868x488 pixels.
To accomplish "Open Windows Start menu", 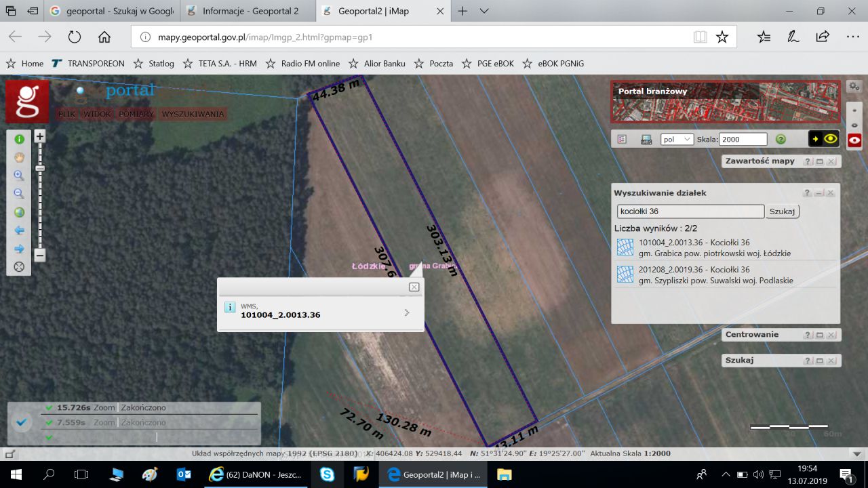I will click(16, 474).
